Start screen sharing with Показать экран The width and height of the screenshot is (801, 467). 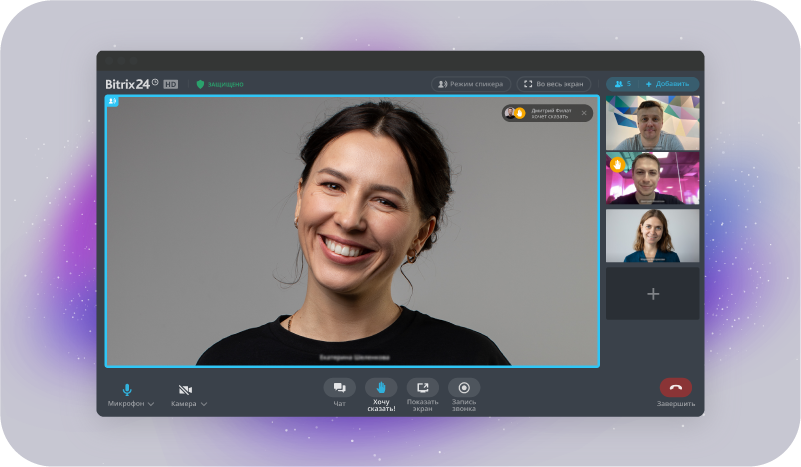422,388
